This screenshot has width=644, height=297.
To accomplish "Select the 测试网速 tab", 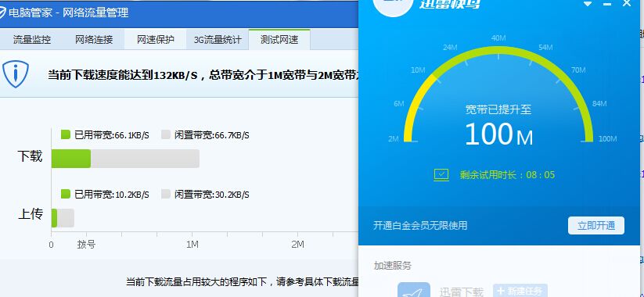I will [279, 40].
